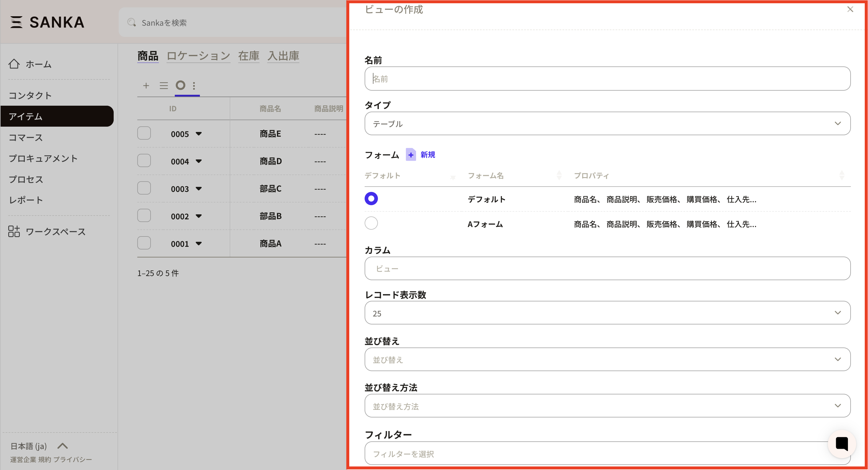
Task: Expand the レコード表示数 dropdown
Action: tap(607, 313)
